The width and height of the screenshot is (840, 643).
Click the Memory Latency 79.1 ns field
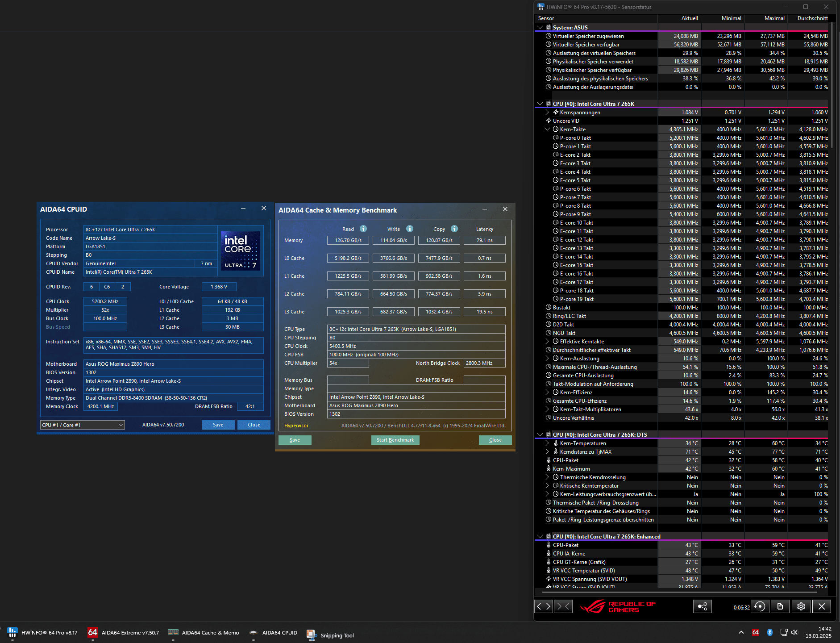tap(485, 240)
